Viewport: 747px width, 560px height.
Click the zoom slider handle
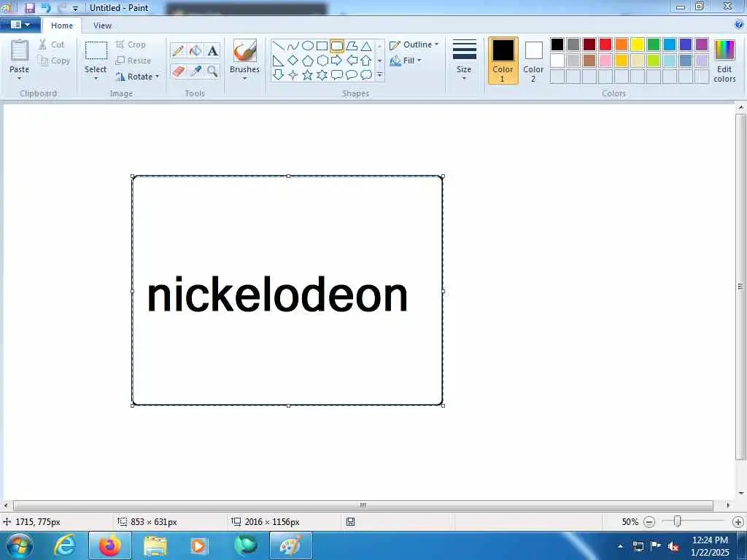677,522
